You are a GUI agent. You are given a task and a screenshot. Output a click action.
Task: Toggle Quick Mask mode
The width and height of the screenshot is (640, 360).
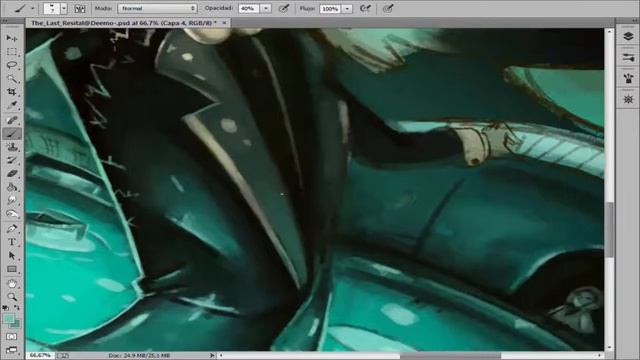point(11,337)
